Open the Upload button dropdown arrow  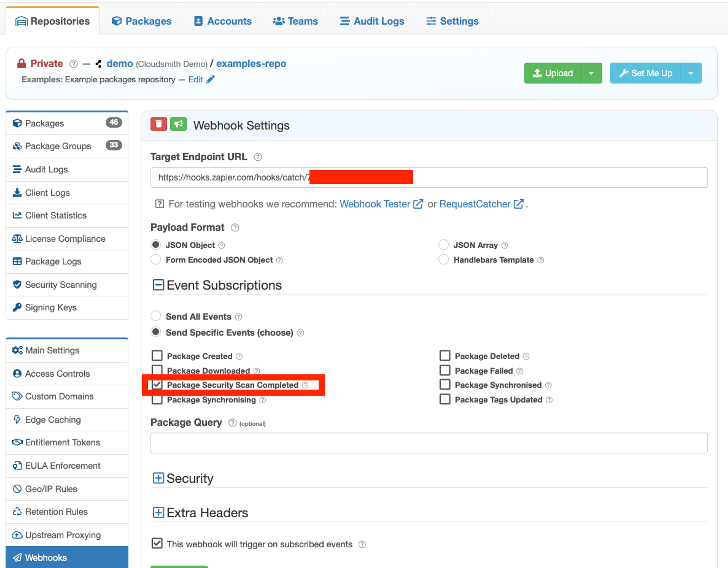(x=591, y=73)
